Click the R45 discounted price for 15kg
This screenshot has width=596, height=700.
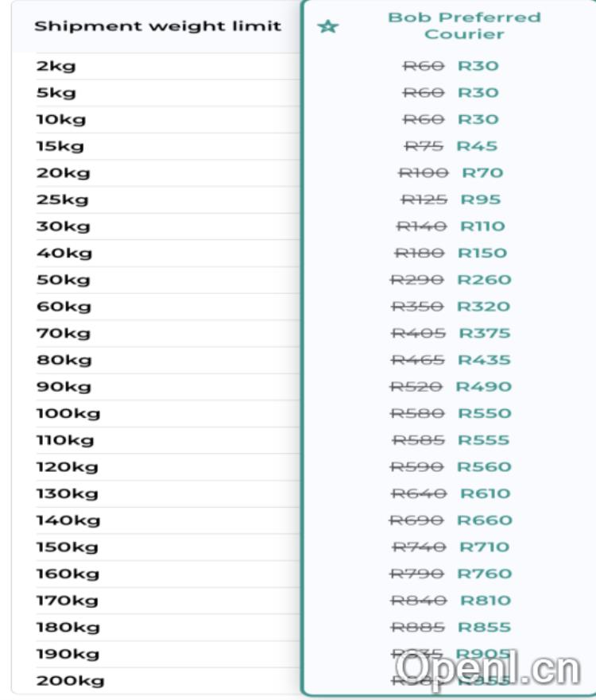click(x=477, y=146)
